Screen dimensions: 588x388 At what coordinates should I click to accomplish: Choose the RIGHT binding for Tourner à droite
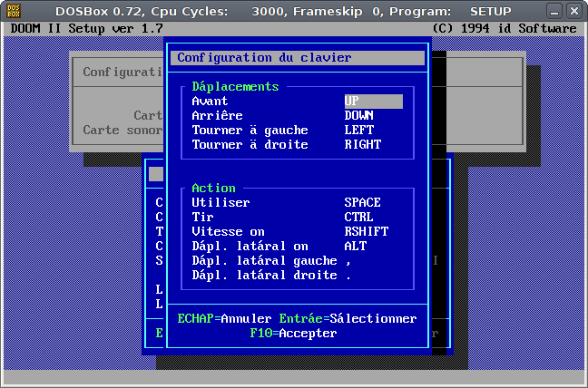pyautogui.click(x=362, y=145)
